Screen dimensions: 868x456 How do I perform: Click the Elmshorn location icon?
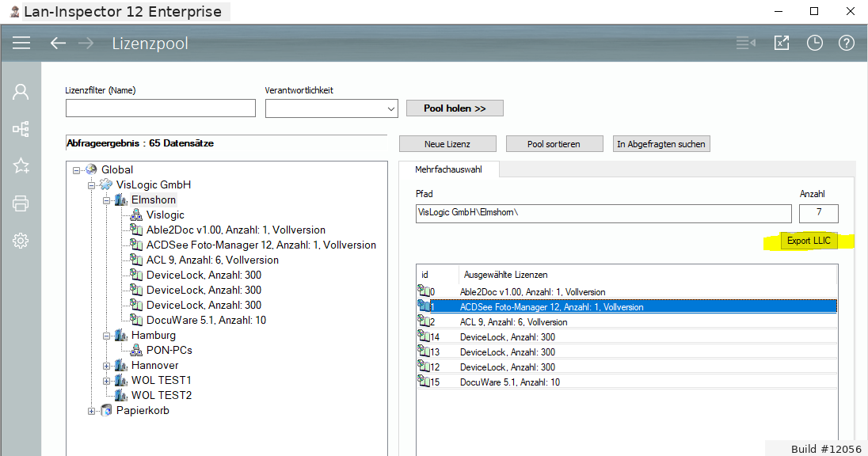pos(120,199)
